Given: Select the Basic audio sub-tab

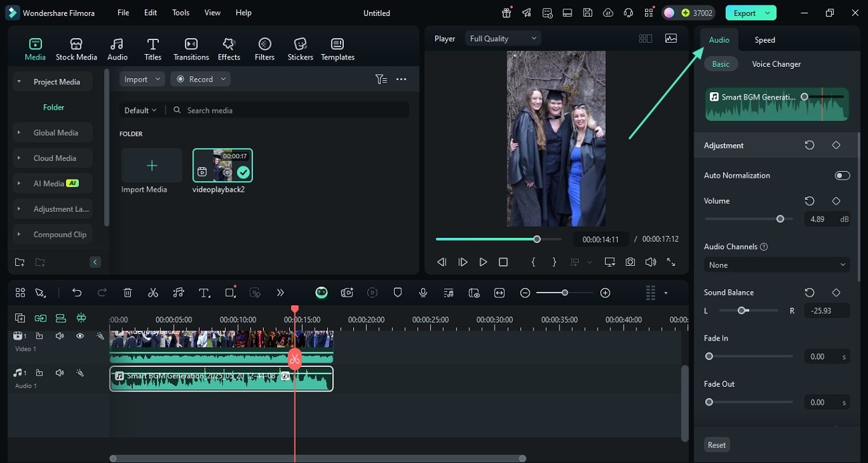Looking at the screenshot, I should point(721,64).
